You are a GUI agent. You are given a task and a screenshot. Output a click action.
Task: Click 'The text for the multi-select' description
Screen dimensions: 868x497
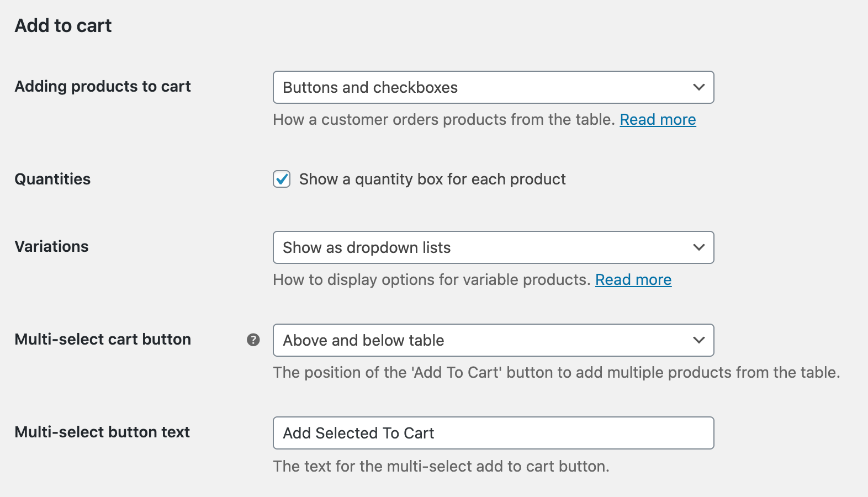click(441, 467)
